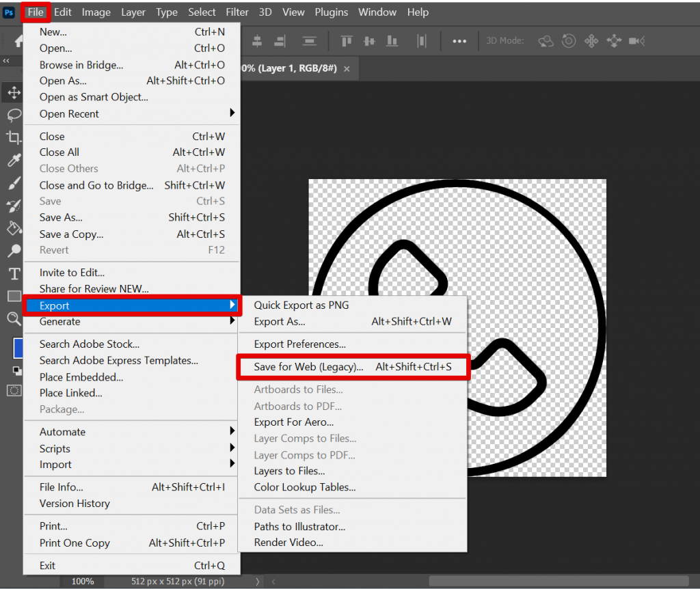Open the Edit menu
This screenshot has height=589, width=700.
point(62,12)
